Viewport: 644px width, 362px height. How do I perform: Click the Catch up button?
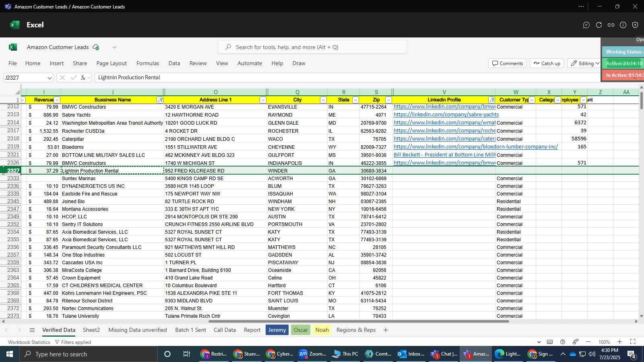tap(547, 63)
